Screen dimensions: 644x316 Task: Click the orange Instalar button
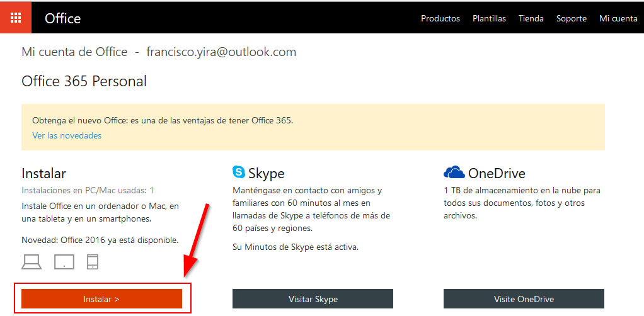[x=101, y=299]
